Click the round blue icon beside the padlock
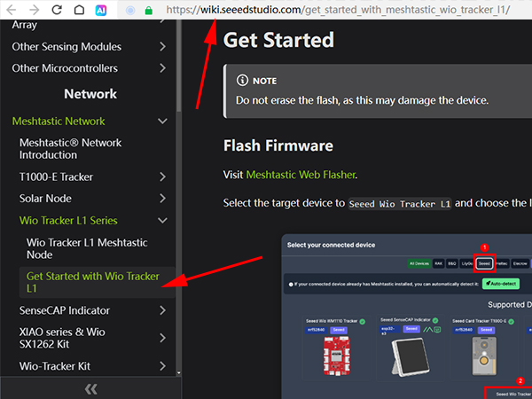The image size is (532, 399). pos(131,12)
